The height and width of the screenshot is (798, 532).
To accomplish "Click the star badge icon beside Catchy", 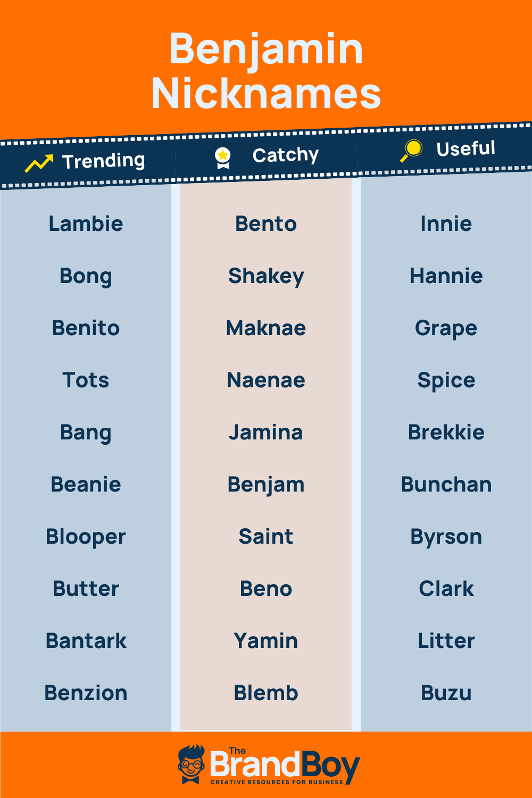I will click(x=223, y=158).
